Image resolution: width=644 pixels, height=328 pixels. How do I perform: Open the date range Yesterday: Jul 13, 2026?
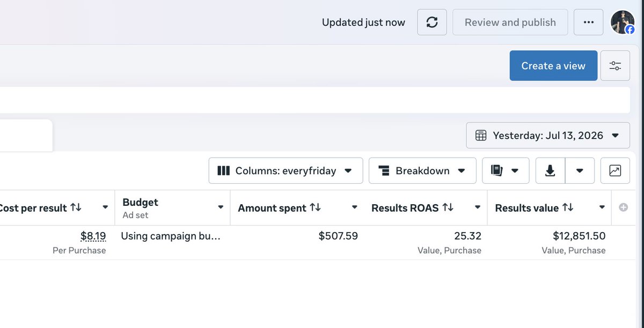(548, 136)
